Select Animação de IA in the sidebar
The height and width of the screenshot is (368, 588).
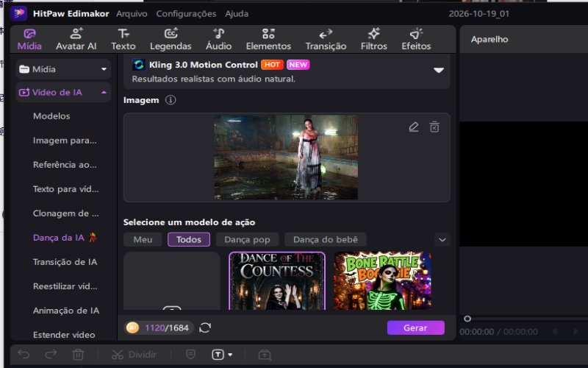point(66,311)
